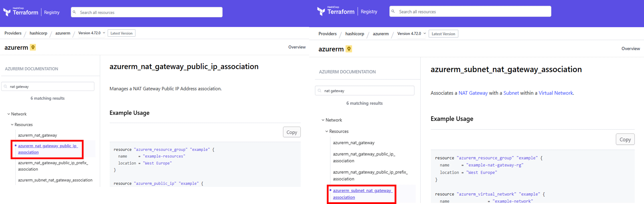The width and height of the screenshot is (644, 204).
Task: Open Version 4.72.0 dropdown in left window
Action: click(91, 33)
